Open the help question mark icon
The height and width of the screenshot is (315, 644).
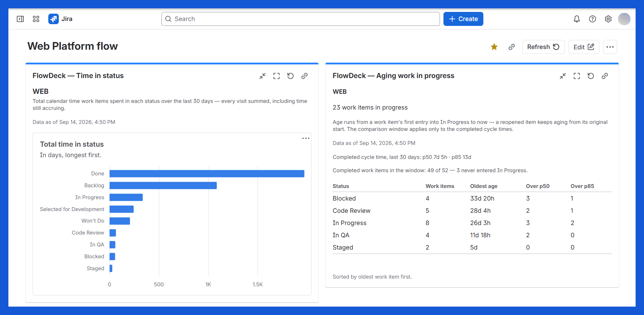tap(593, 19)
